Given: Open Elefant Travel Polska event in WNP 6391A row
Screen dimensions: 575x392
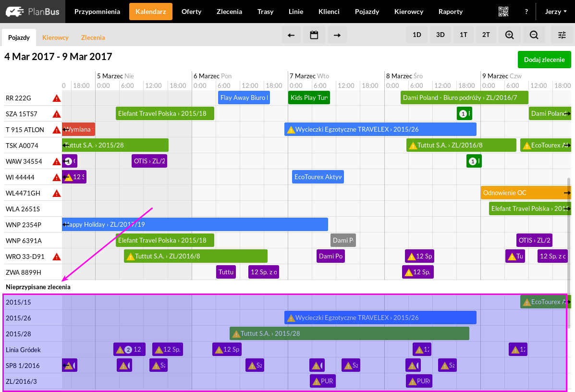Looking at the screenshot, I should [x=165, y=240].
